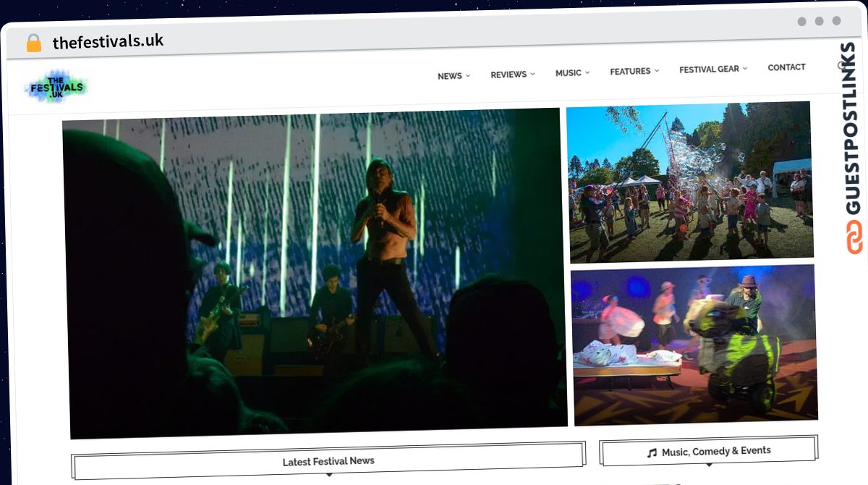Open the stage comedy performance photo
Image resolution: width=868 pixels, height=485 pixels.
tap(694, 345)
